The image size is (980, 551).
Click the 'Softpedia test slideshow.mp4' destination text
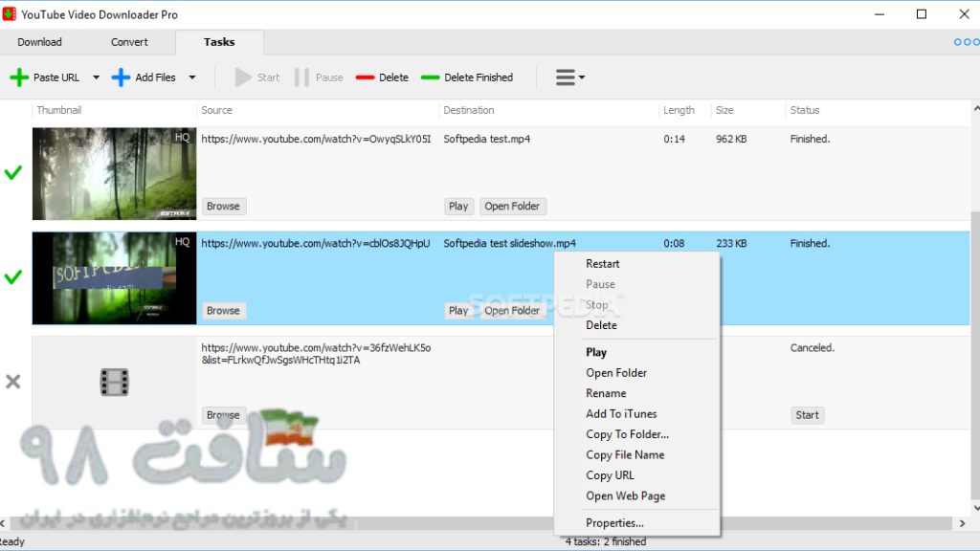(x=510, y=243)
